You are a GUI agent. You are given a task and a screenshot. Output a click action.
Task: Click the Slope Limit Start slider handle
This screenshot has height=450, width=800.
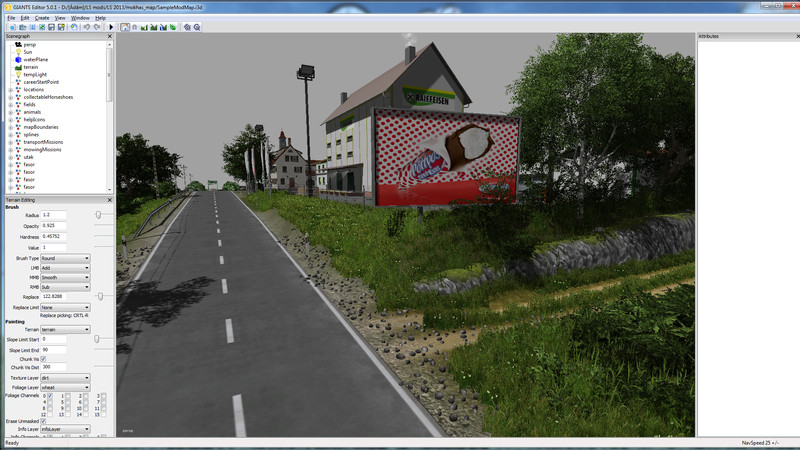(x=96, y=339)
